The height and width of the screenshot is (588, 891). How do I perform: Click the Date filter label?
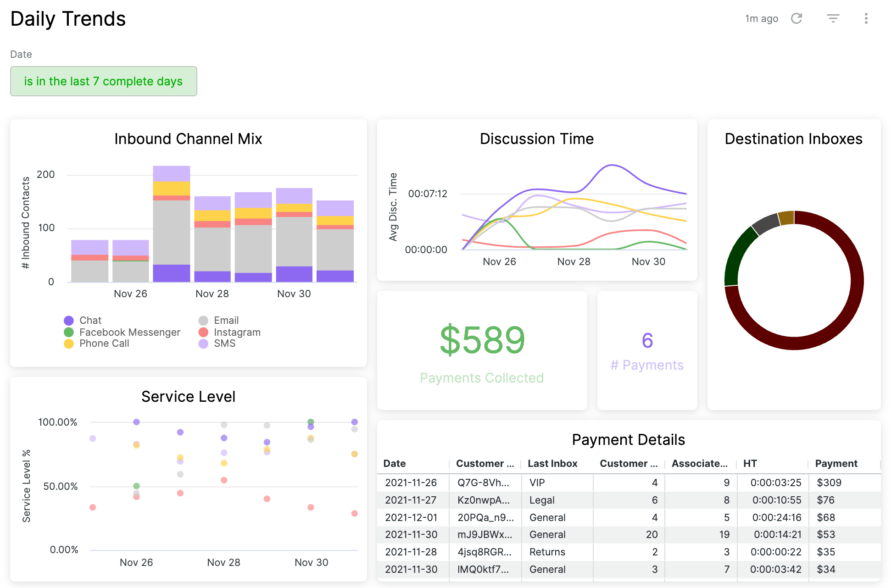21,54
